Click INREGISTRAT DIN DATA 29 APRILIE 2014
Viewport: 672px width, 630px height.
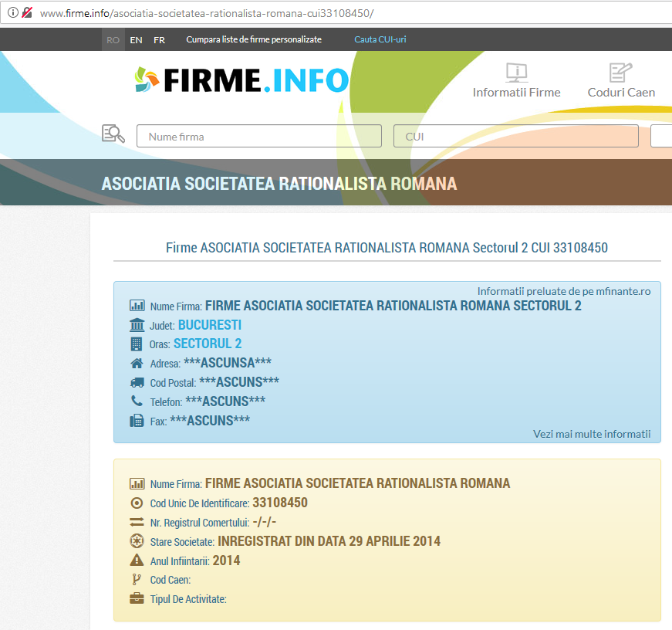329,541
